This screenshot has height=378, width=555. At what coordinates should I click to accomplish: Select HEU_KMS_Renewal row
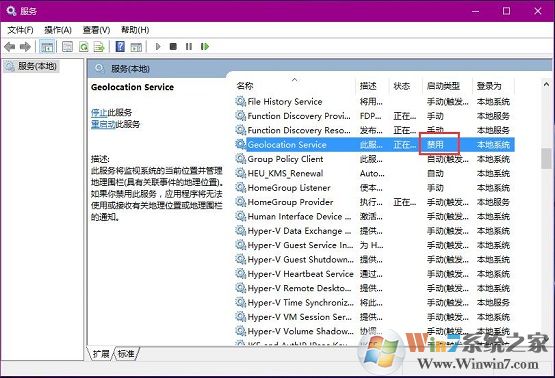374,173
